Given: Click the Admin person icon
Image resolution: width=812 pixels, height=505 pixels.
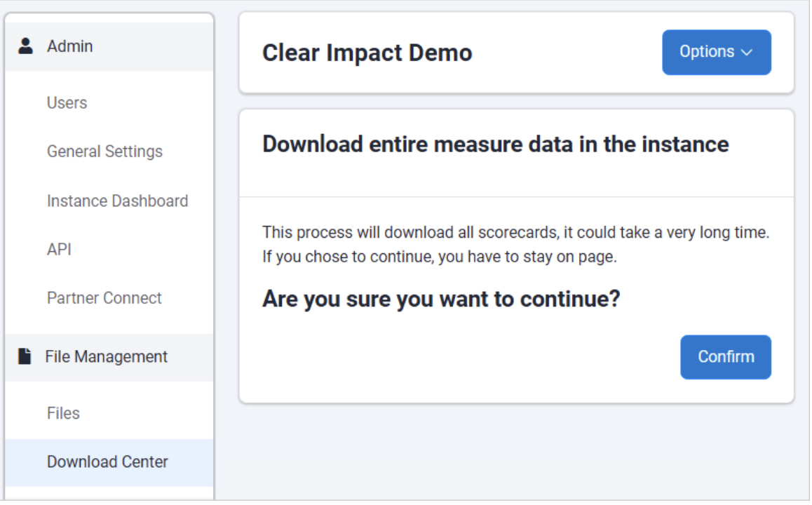Looking at the screenshot, I should click(x=26, y=46).
